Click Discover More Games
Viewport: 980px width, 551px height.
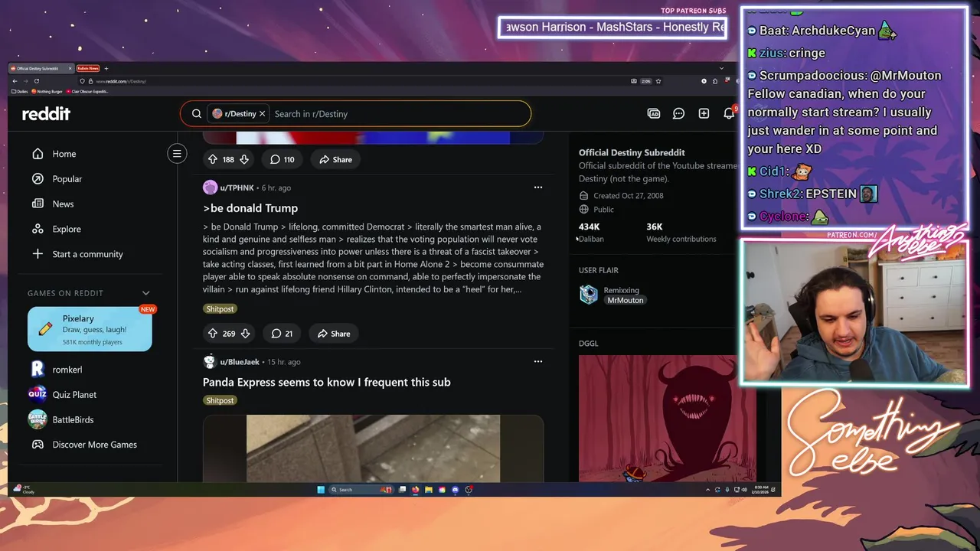tap(94, 445)
